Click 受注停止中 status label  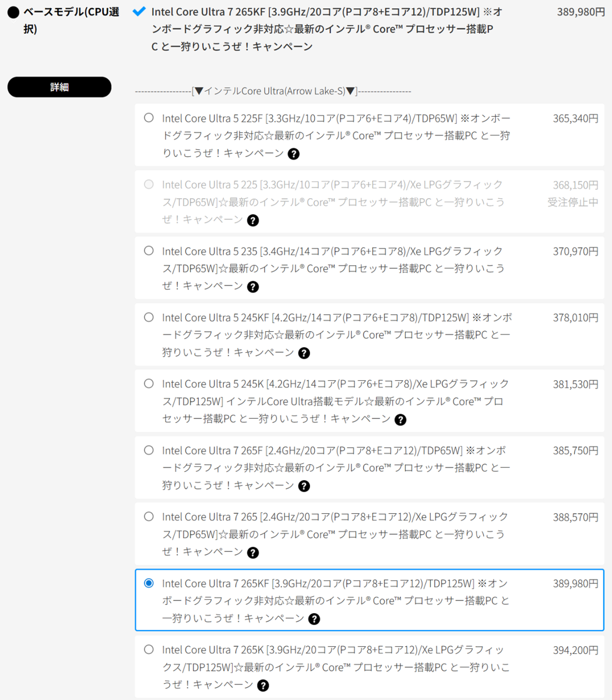pyautogui.click(x=573, y=202)
